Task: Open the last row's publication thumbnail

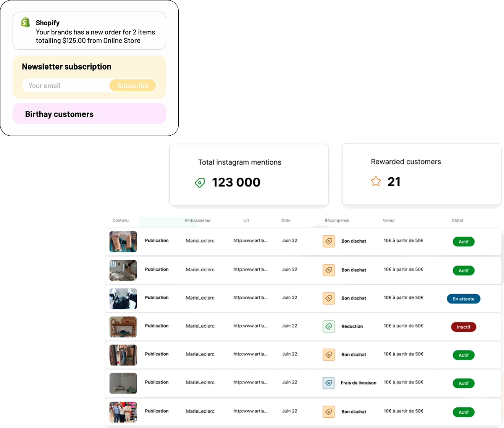Action: 123,412
